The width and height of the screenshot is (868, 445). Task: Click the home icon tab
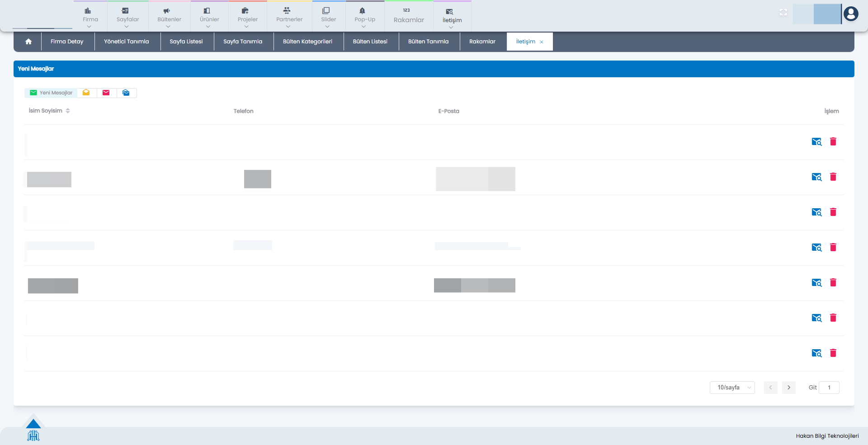point(28,42)
